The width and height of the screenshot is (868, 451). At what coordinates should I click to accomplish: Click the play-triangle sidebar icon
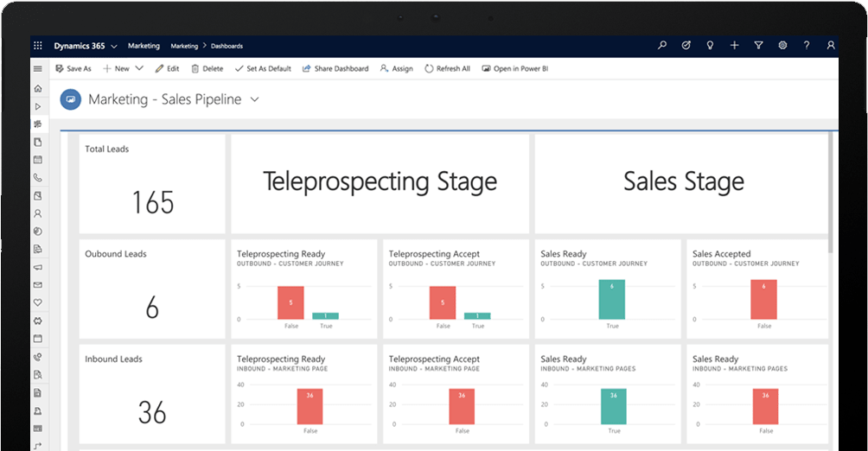38,106
